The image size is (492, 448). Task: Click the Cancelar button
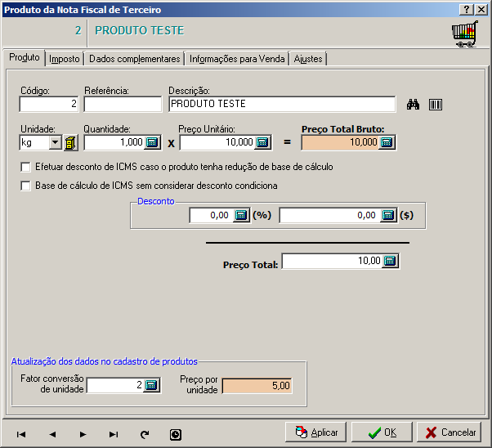[x=449, y=432]
